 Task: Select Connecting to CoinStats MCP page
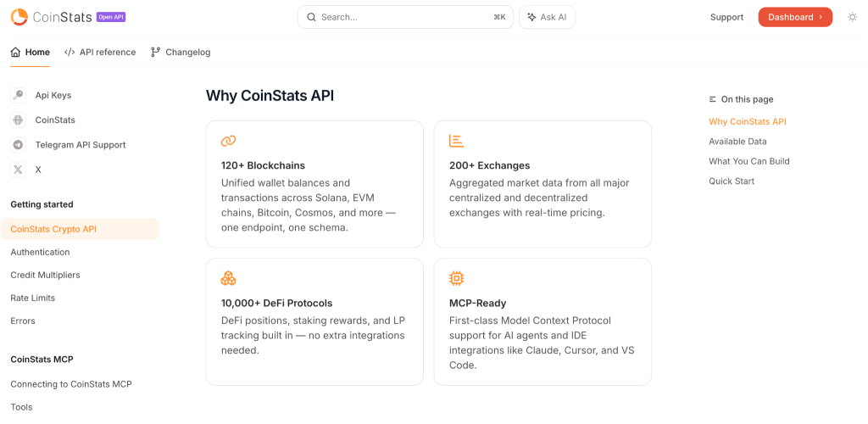pyautogui.click(x=71, y=384)
